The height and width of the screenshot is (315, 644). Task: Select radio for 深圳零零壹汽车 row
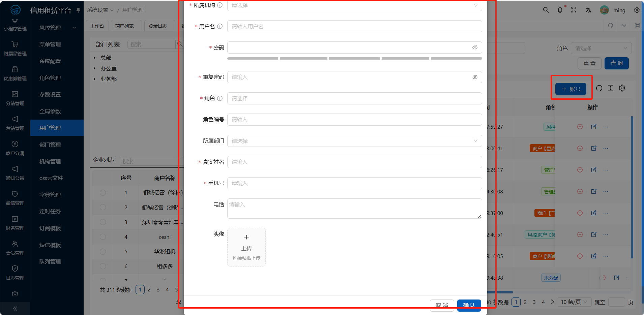(x=103, y=222)
